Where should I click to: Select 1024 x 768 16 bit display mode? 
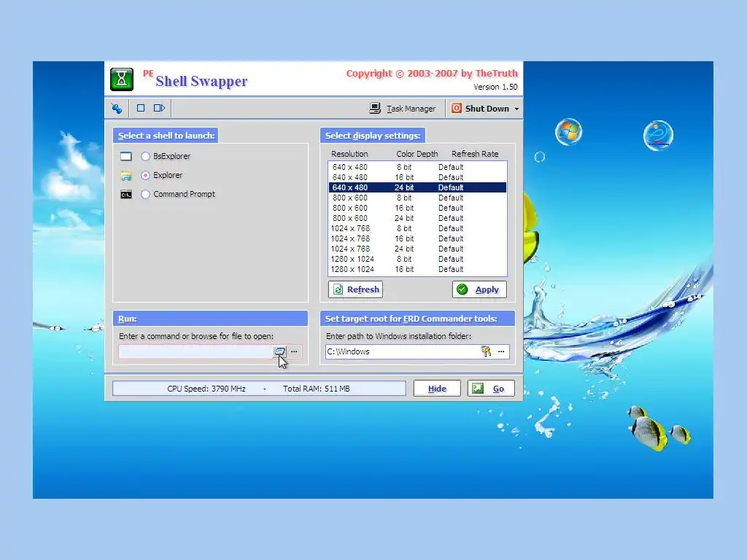417,238
